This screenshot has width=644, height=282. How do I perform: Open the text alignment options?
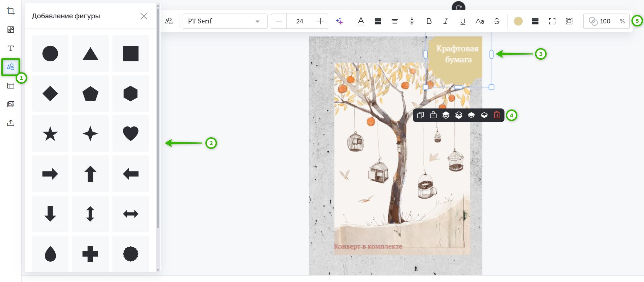[395, 21]
